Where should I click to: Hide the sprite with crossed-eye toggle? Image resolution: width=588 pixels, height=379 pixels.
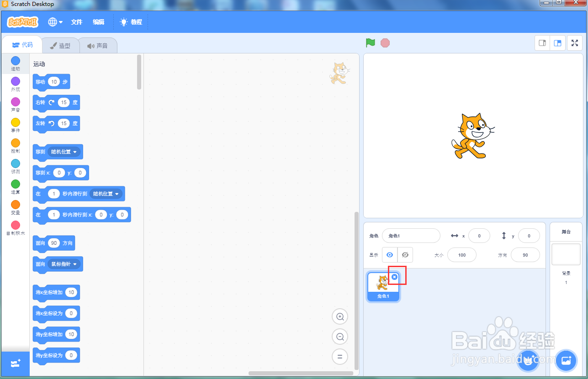pos(405,255)
